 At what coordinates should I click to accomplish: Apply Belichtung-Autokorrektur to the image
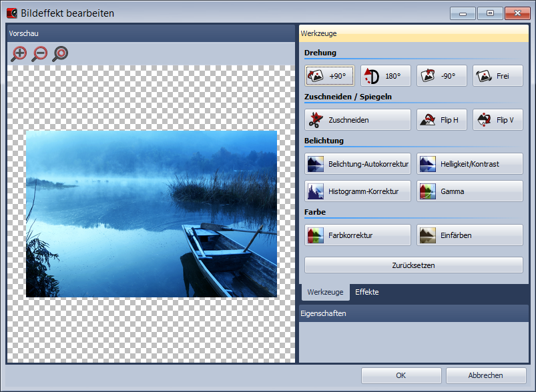(x=357, y=163)
